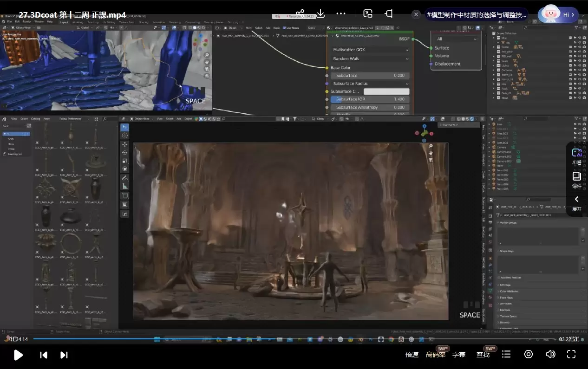Screen dimensions: 588x369
Task: Open the Object Mode dropdown in upper viewport
Action: coord(24,28)
